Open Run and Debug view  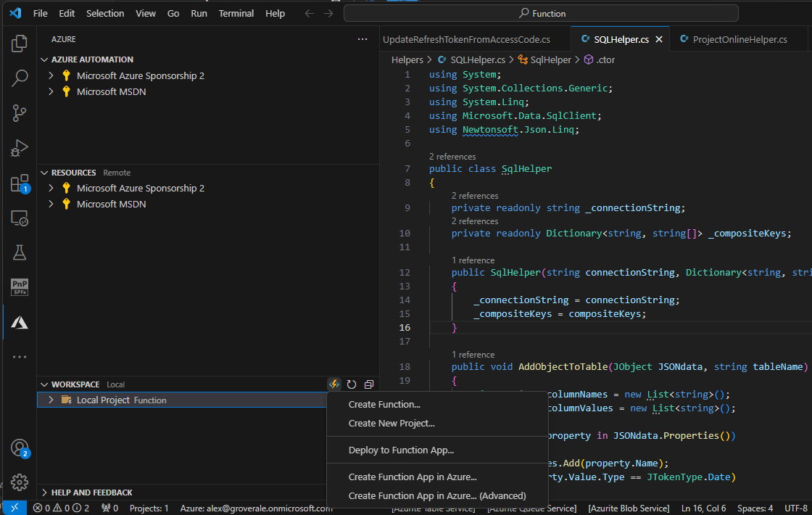tap(20, 148)
